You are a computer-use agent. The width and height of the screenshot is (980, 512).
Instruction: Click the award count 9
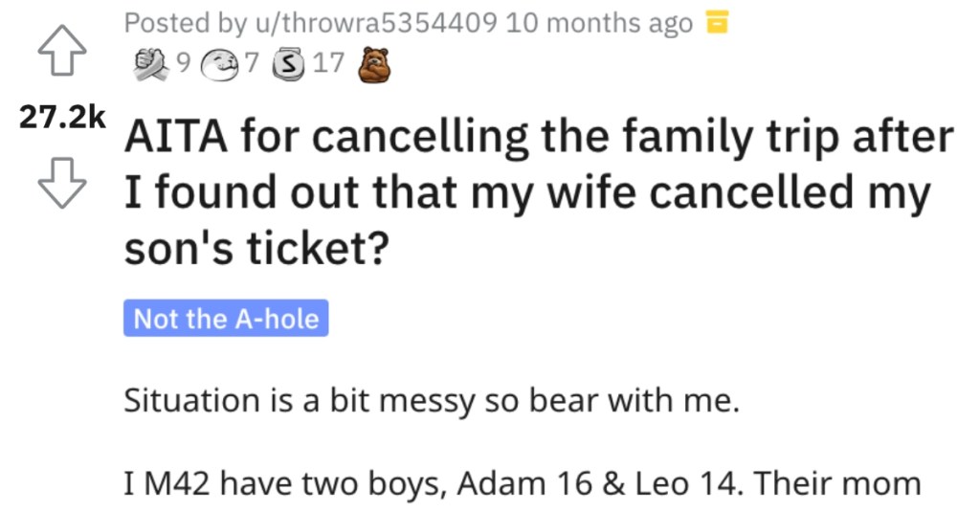(x=183, y=63)
